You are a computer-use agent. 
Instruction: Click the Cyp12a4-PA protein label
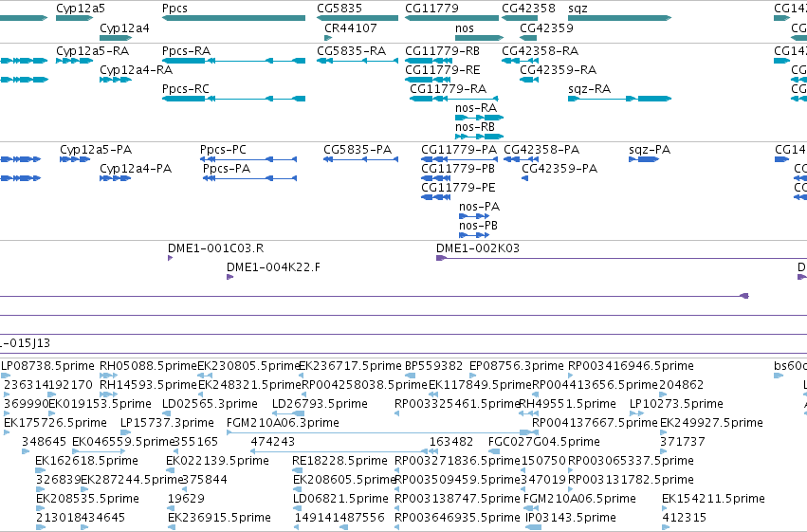click(x=136, y=169)
